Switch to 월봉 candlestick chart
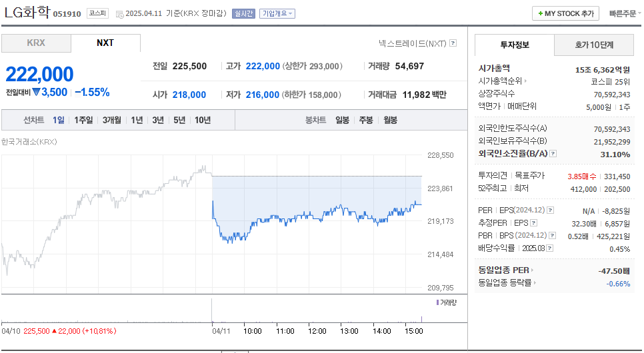644x353 pixels. pos(390,121)
